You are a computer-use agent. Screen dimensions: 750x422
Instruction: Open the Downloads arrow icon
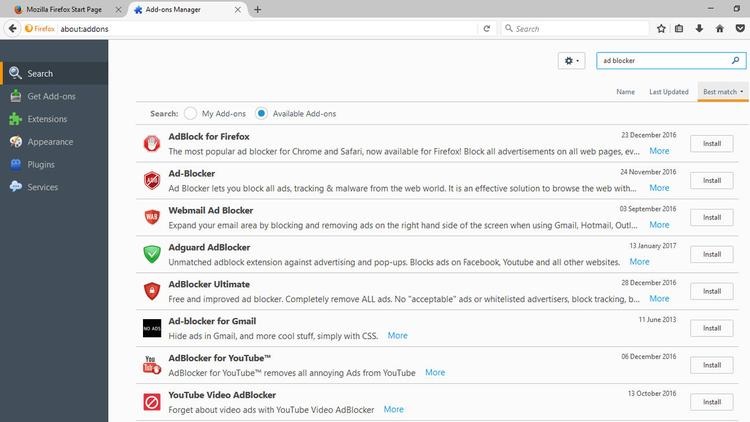[x=699, y=29]
